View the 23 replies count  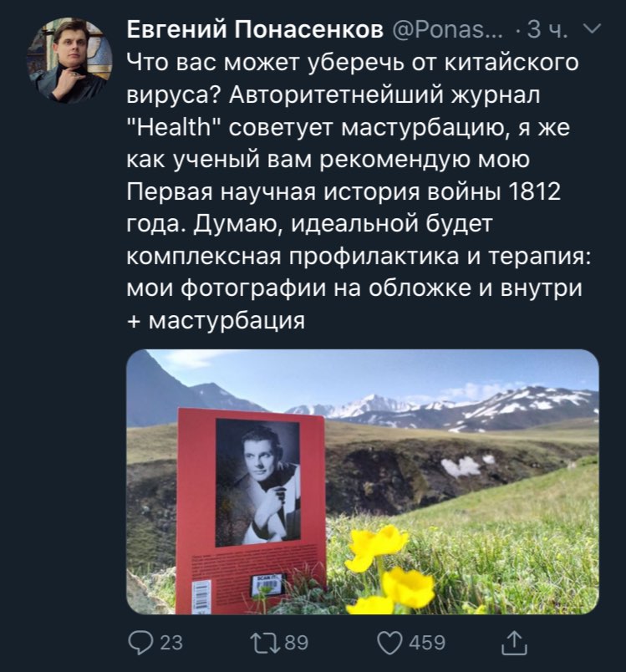pos(171,643)
